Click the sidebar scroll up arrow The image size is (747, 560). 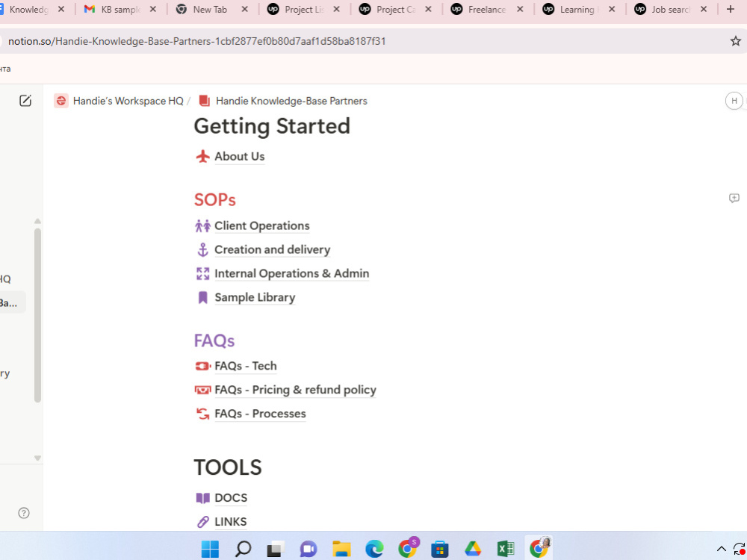click(37, 221)
